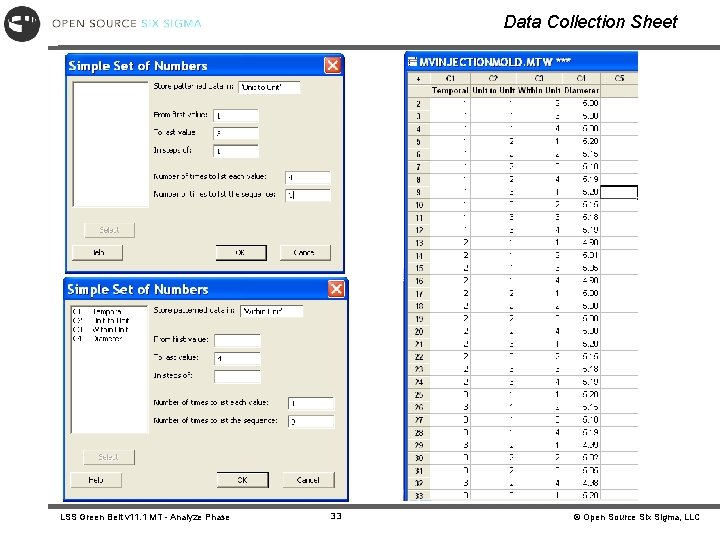Click To last value field in upper dialog

coord(236,133)
